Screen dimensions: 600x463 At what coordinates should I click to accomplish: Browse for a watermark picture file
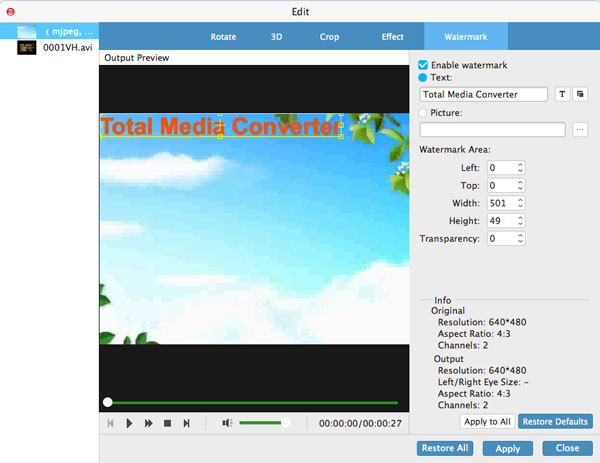[x=580, y=130]
